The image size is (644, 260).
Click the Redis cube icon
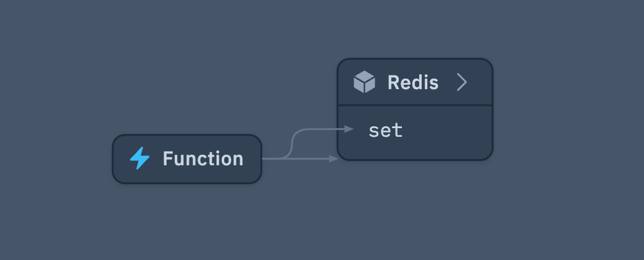364,82
